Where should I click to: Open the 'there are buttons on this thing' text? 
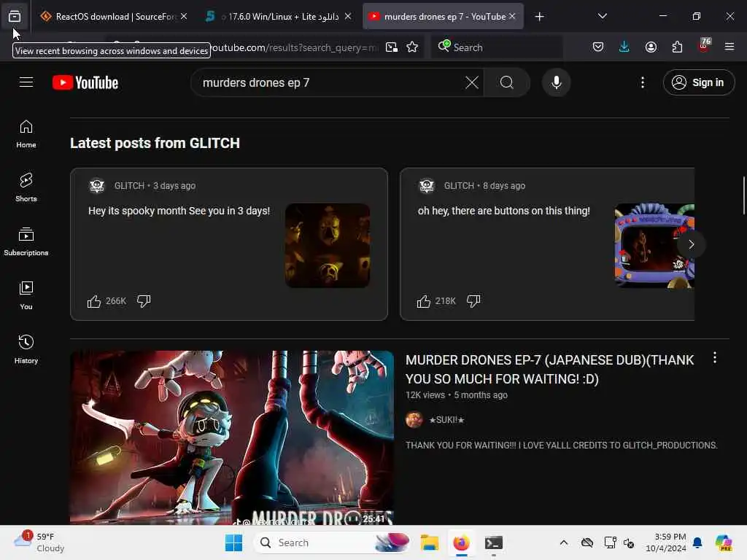(503, 211)
